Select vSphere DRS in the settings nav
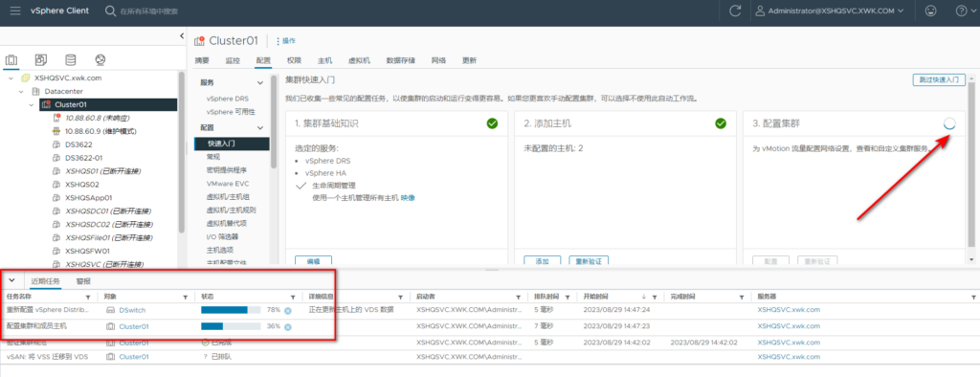The height and width of the screenshot is (377, 980). click(x=228, y=99)
